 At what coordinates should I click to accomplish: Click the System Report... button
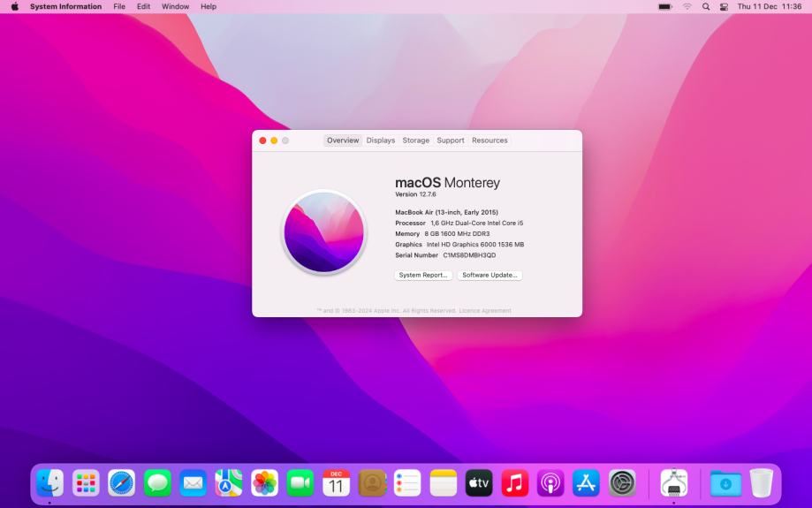(x=423, y=276)
